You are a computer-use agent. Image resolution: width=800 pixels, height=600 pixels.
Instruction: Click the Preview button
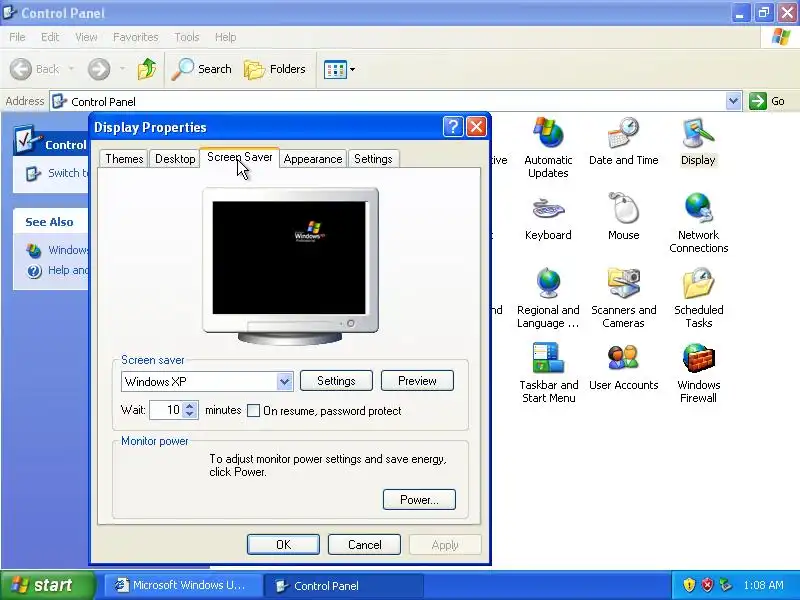[x=417, y=381]
